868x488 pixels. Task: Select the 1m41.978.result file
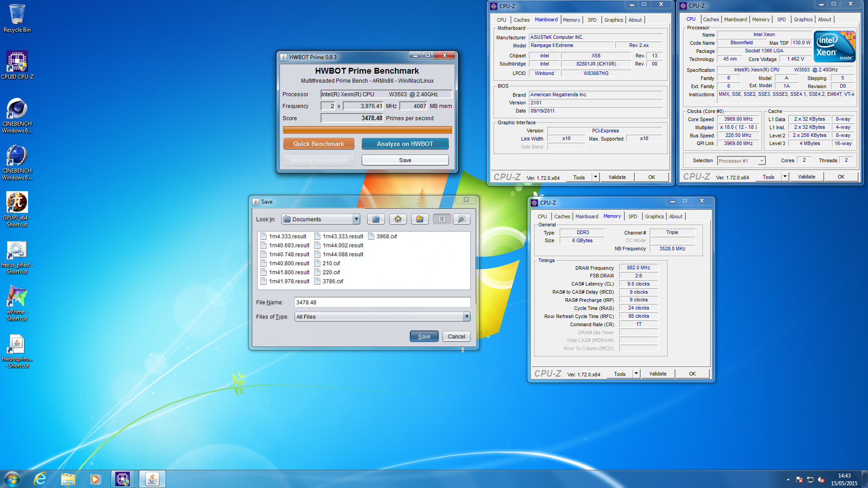point(285,281)
